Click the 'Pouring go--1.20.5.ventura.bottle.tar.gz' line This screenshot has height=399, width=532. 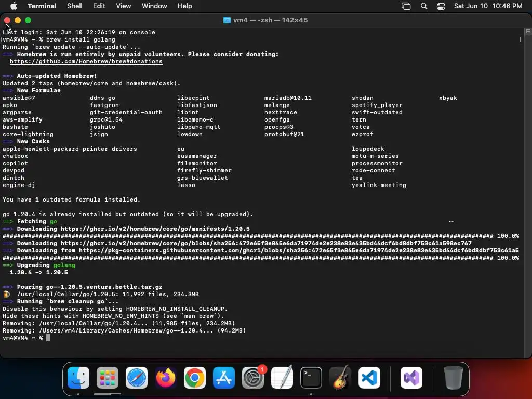tap(83, 287)
